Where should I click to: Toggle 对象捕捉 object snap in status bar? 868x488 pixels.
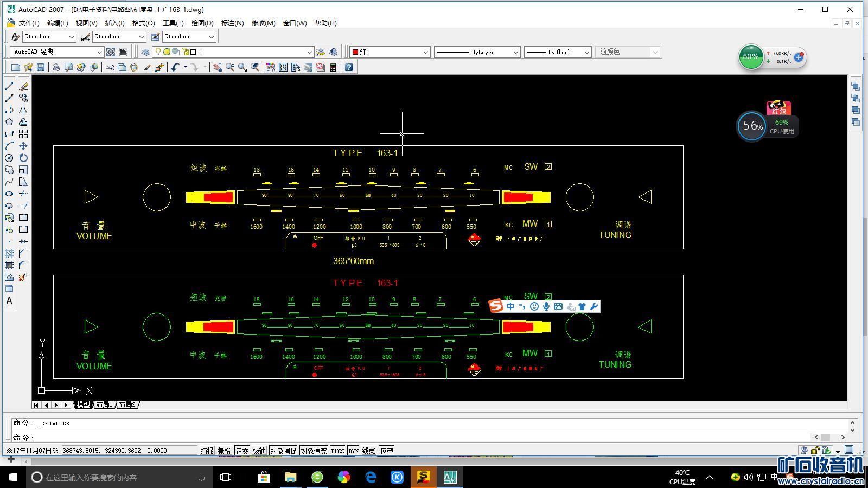tap(283, 451)
